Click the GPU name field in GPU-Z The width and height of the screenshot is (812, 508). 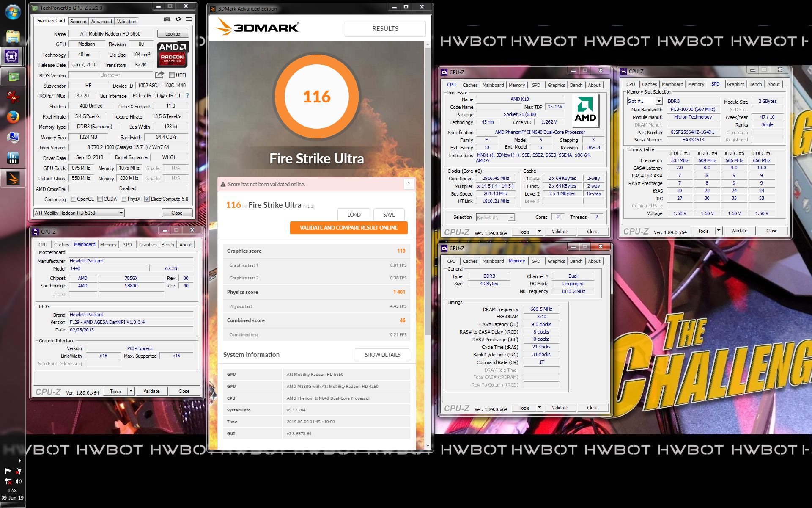110,34
